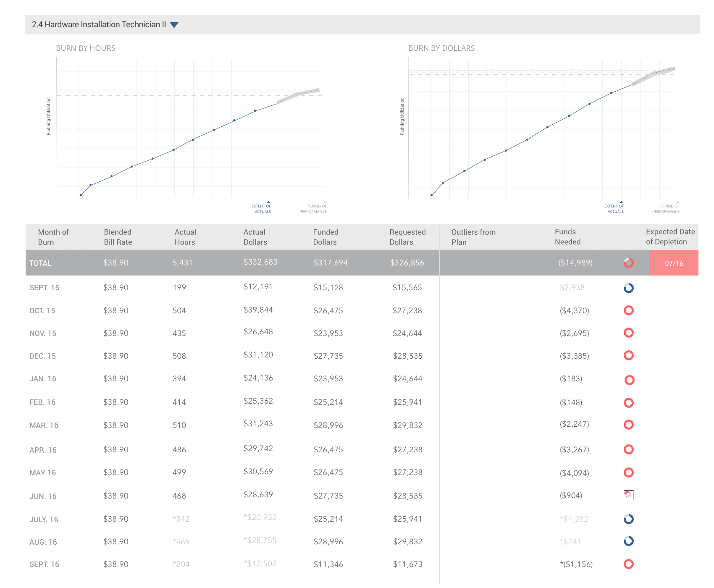
Task: Click the DEC. 15 red status ring icon
Action: pyautogui.click(x=628, y=356)
